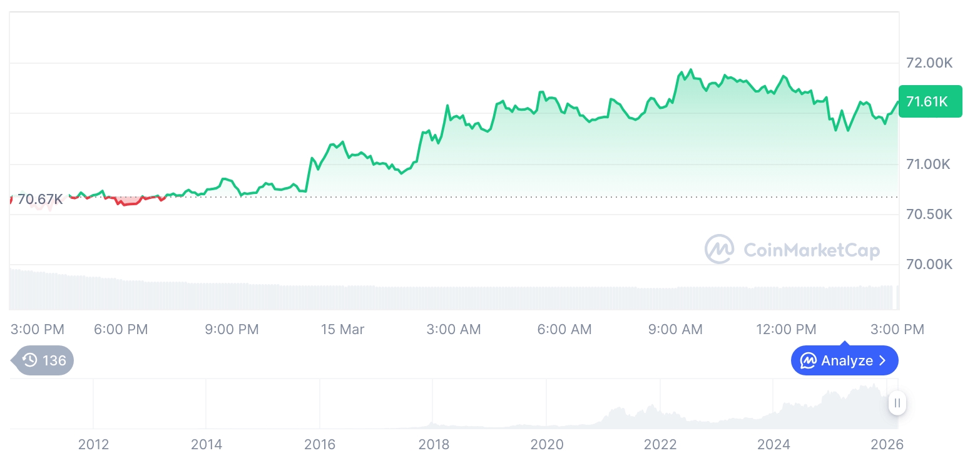Click the 2020 year in navigator
The height and width of the screenshot is (458, 980).
(547, 444)
